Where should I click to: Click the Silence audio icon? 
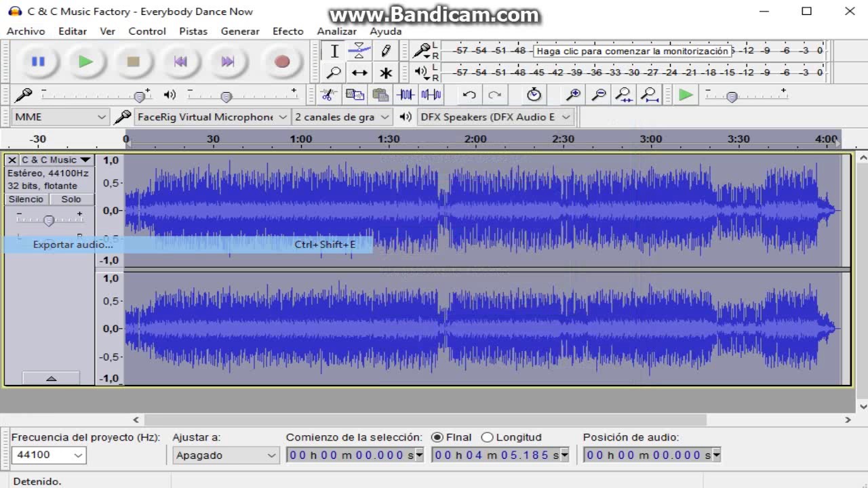tap(431, 95)
